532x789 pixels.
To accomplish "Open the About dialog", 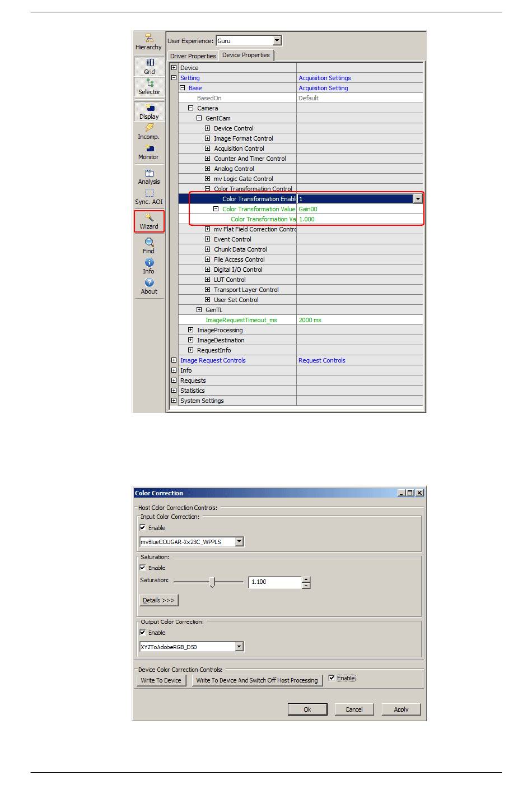I will pos(149,286).
